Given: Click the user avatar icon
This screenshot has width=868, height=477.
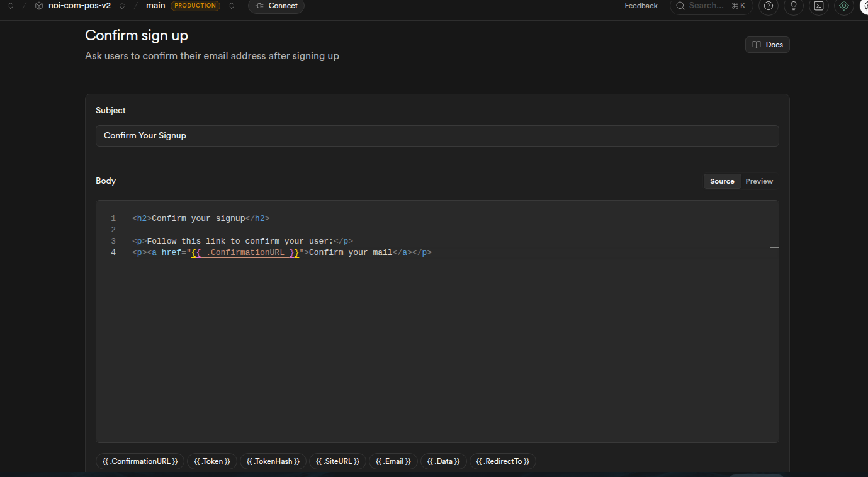Looking at the screenshot, I should [865, 6].
